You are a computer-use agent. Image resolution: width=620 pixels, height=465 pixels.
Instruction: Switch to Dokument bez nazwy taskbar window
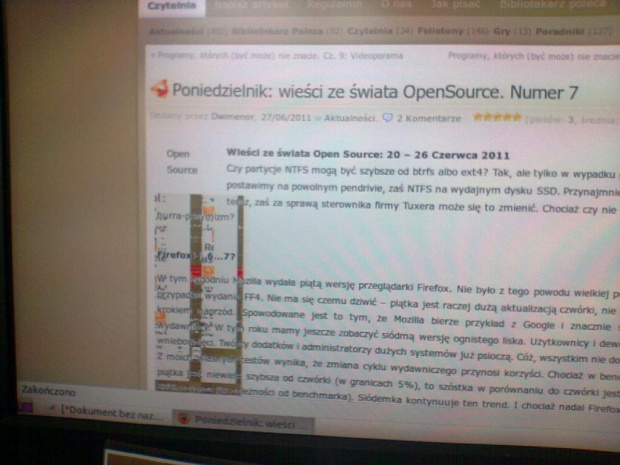click(109, 411)
